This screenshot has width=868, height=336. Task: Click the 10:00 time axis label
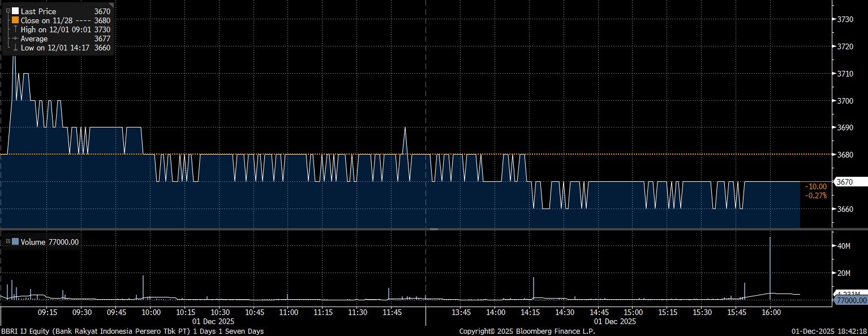pos(151,312)
